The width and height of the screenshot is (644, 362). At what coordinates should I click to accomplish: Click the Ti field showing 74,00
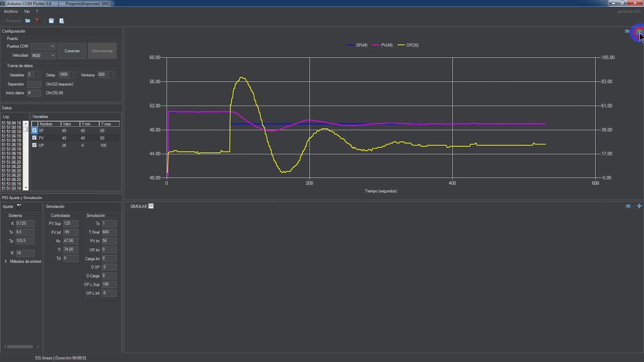[70, 249]
